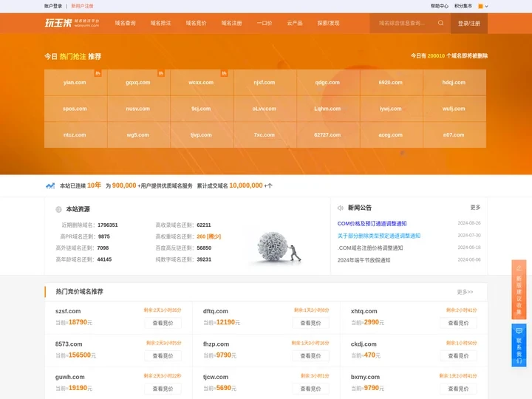
Task: Select the gqxq.com domain tile
Action: [138, 83]
